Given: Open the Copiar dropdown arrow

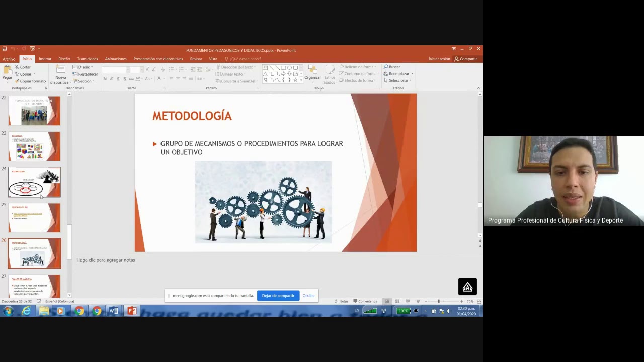Looking at the screenshot, I should click(x=34, y=74).
